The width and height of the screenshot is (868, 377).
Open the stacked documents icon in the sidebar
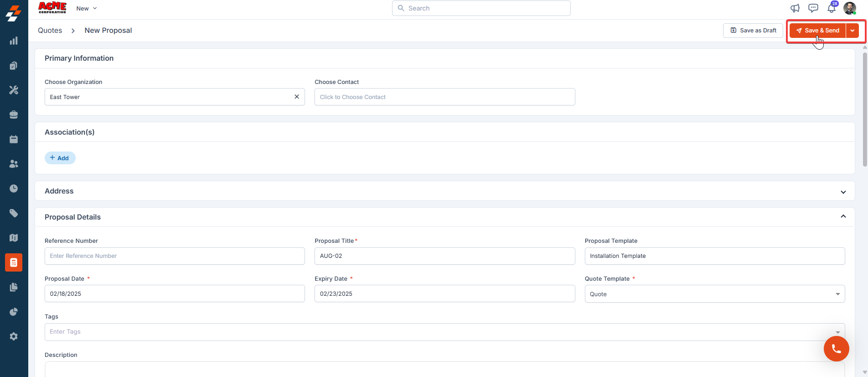pos(14,287)
